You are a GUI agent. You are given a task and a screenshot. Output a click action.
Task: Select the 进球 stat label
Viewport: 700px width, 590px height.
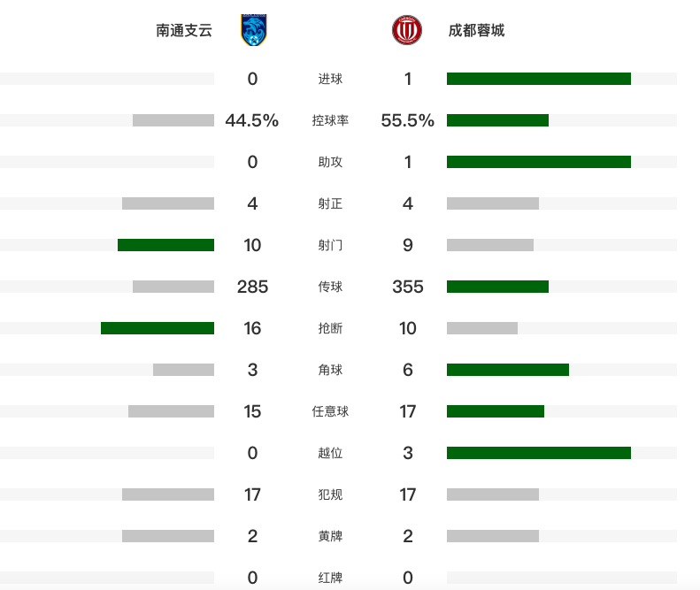330,79
